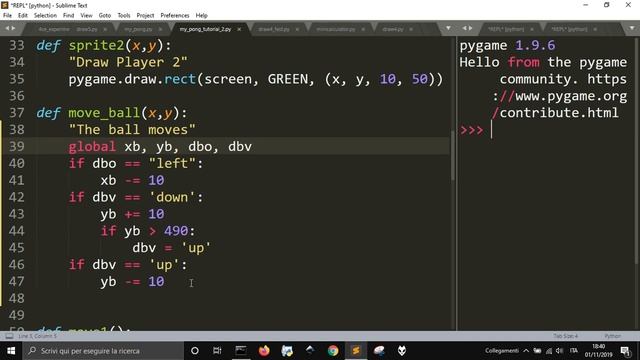Open notification center icon
Image resolution: width=640 pixels, height=360 pixels.
pos(625,351)
